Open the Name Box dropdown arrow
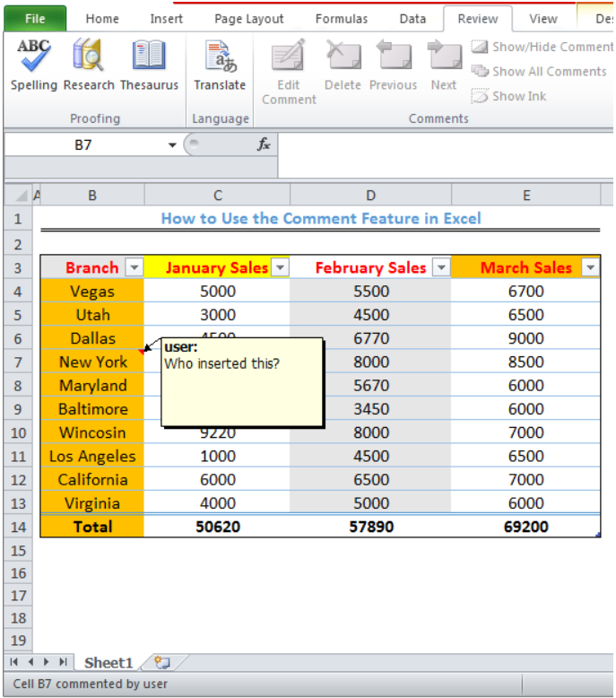This screenshot has height=698, width=616. 172,145
